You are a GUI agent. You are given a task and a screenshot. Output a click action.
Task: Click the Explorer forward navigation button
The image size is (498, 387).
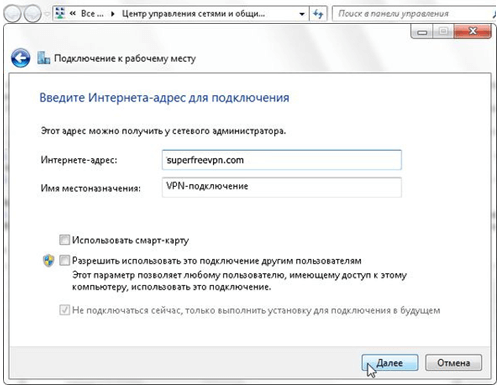pyautogui.click(x=32, y=14)
